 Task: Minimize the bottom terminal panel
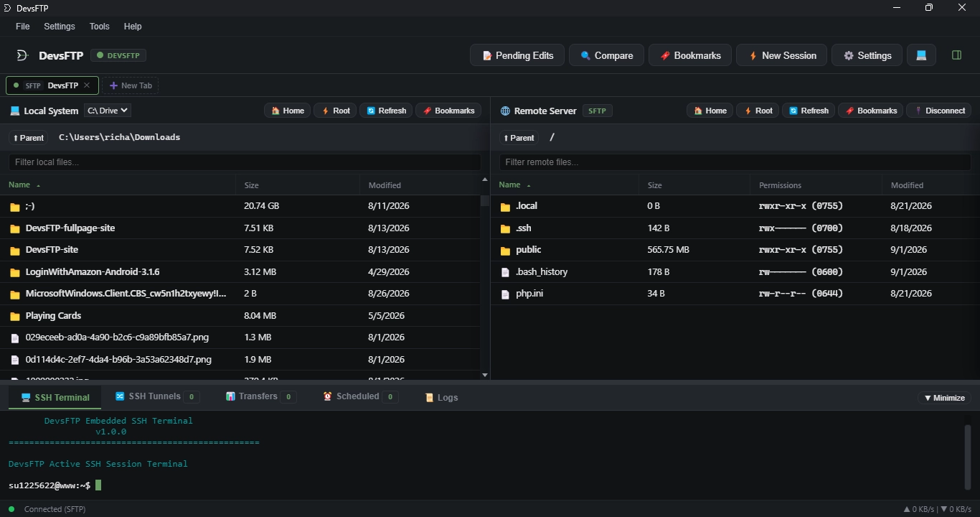[x=944, y=398]
